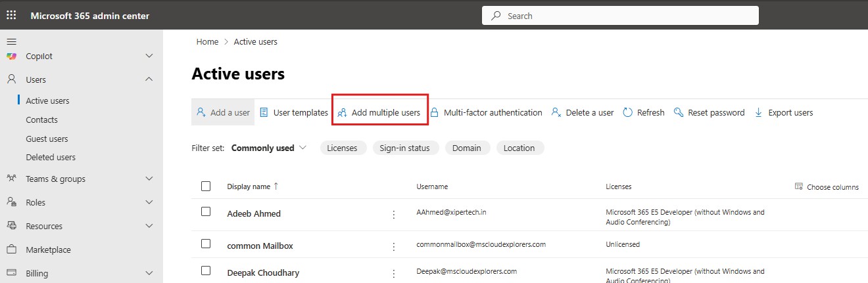868x283 pixels.
Task: Click the Resources icon in sidebar
Action: tap(11, 226)
